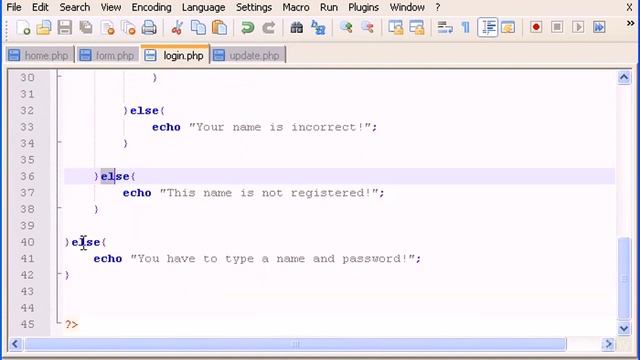Run macro multiple times icon
Viewport: 640px width, 360px height.
(599, 27)
